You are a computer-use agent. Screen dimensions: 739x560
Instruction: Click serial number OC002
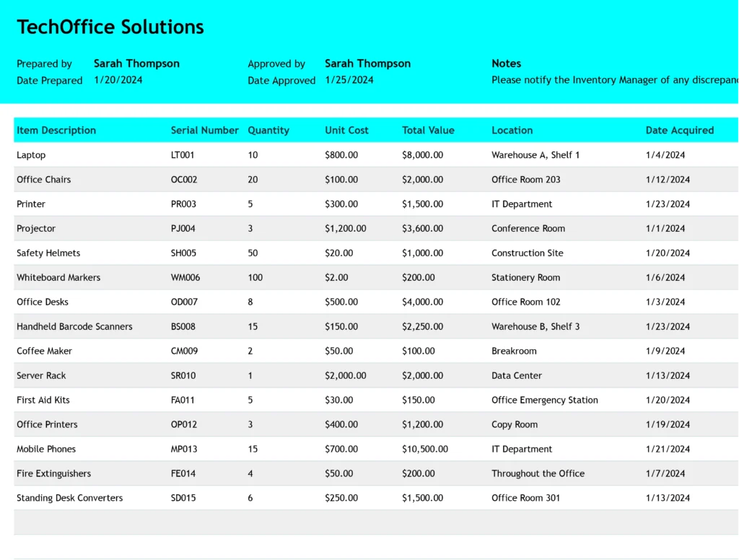tap(184, 180)
